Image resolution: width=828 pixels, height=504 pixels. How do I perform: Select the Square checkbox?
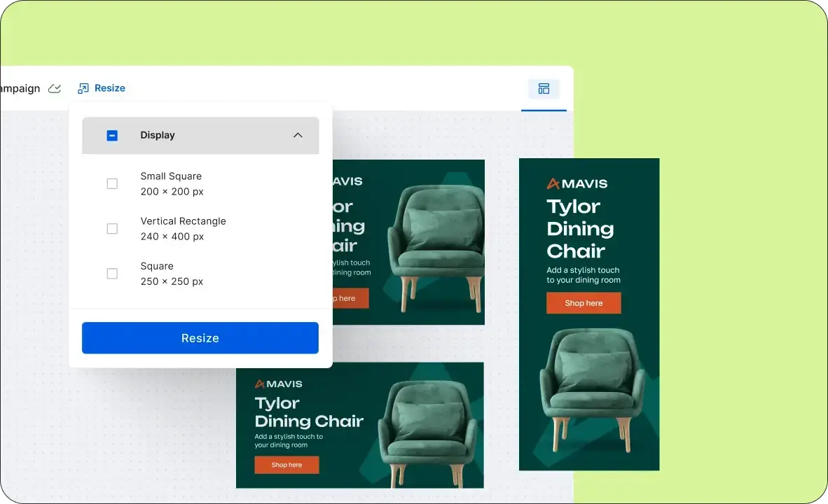112,274
